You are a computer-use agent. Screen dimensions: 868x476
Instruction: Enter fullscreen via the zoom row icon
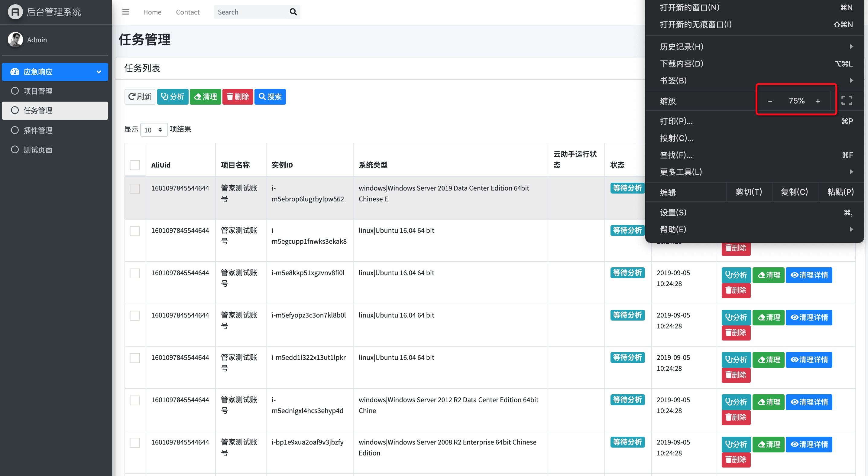pos(847,100)
